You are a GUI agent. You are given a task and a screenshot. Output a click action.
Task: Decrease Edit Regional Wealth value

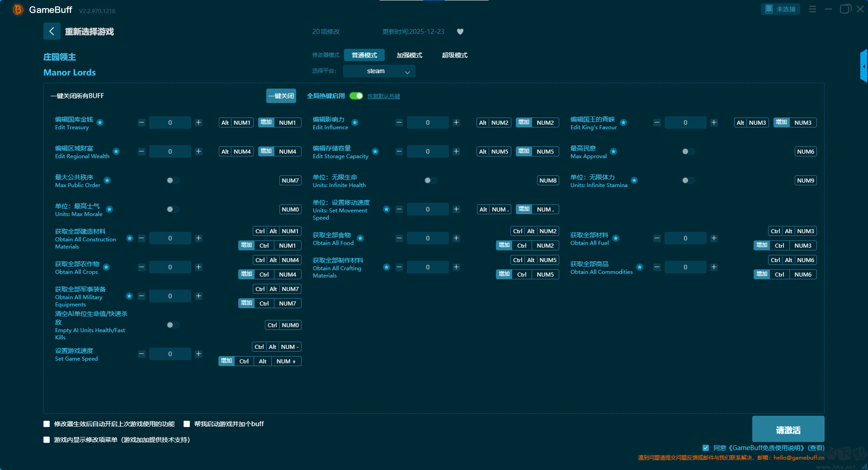142,151
